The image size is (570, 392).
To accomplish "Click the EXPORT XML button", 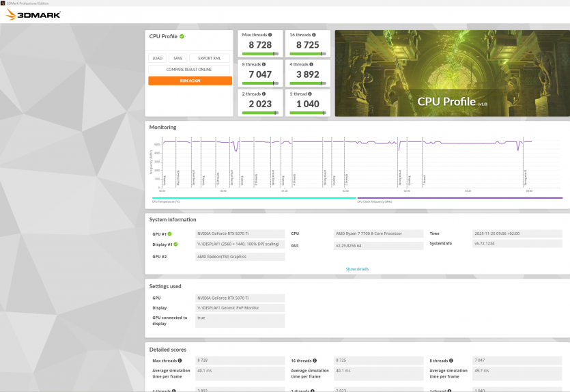I will 210,59.
